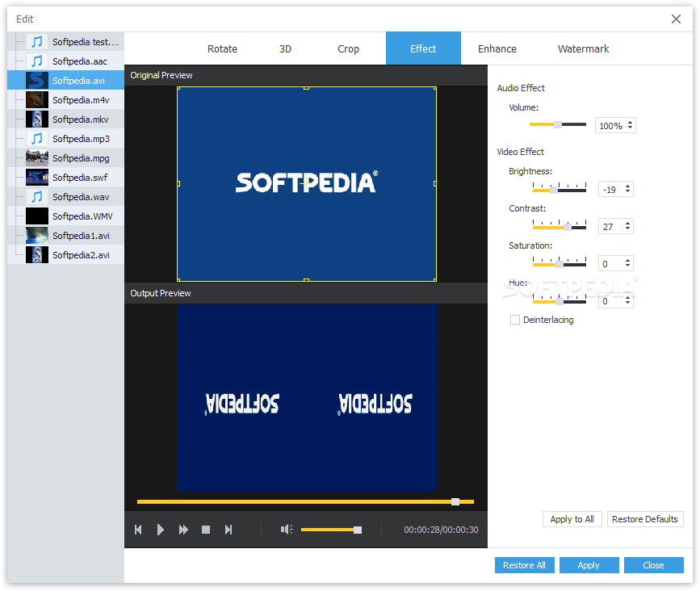This screenshot has height=591, width=700.
Task: Click Restore All button
Action: [x=524, y=565]
